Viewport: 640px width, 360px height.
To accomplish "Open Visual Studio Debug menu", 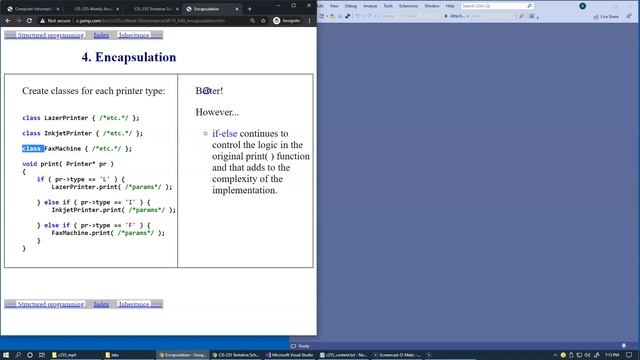I will [x=351, y=6].
